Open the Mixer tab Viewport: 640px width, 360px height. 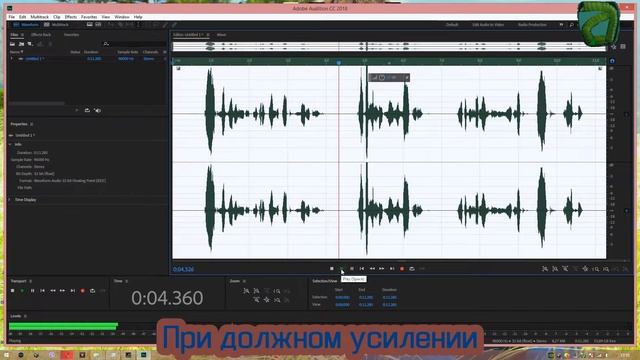221,35
